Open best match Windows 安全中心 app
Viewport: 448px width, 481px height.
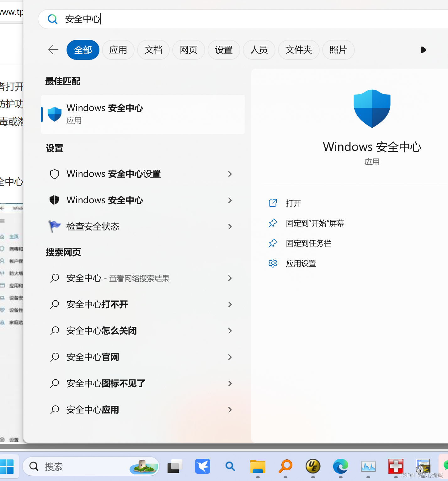click(143, 114)
